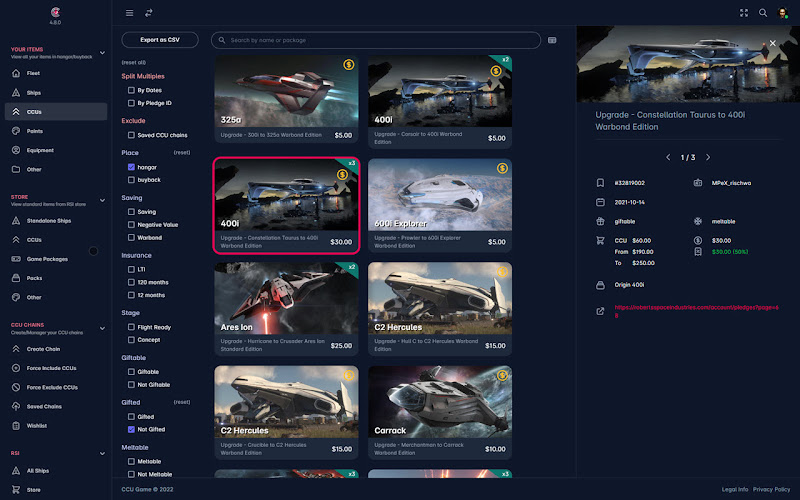Enable the buyback place checkbox
This screenshot has height=500, width=800.
(x=131, y=180)
